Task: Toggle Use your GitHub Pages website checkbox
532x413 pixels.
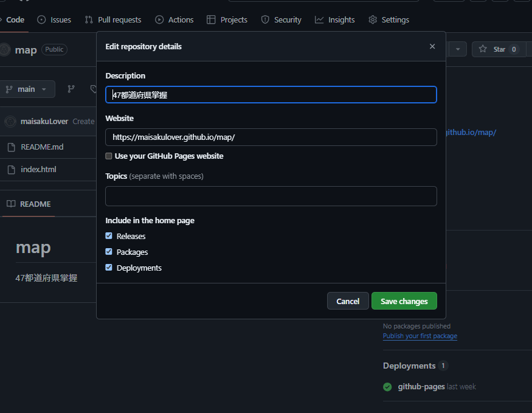Action: (109, 156)
